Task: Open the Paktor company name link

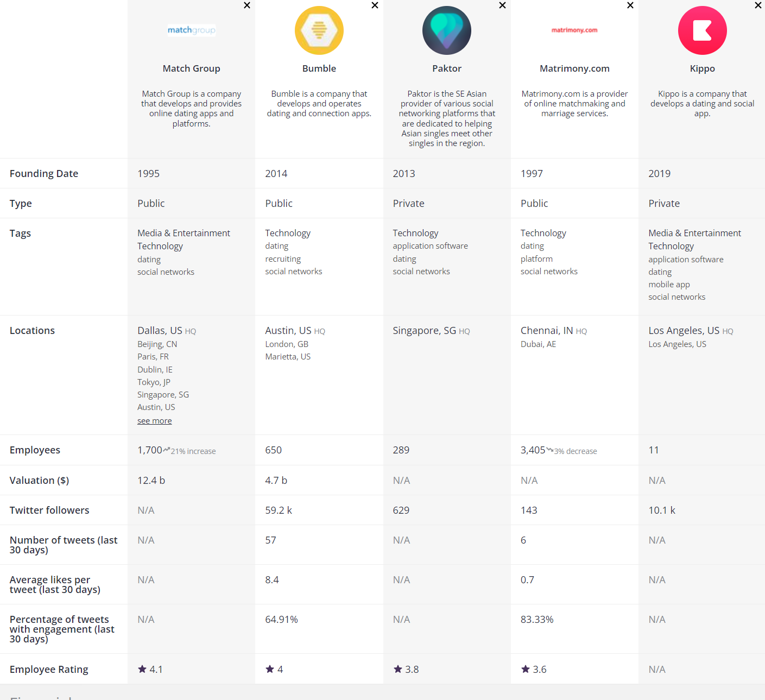Action: click(447, 68)
